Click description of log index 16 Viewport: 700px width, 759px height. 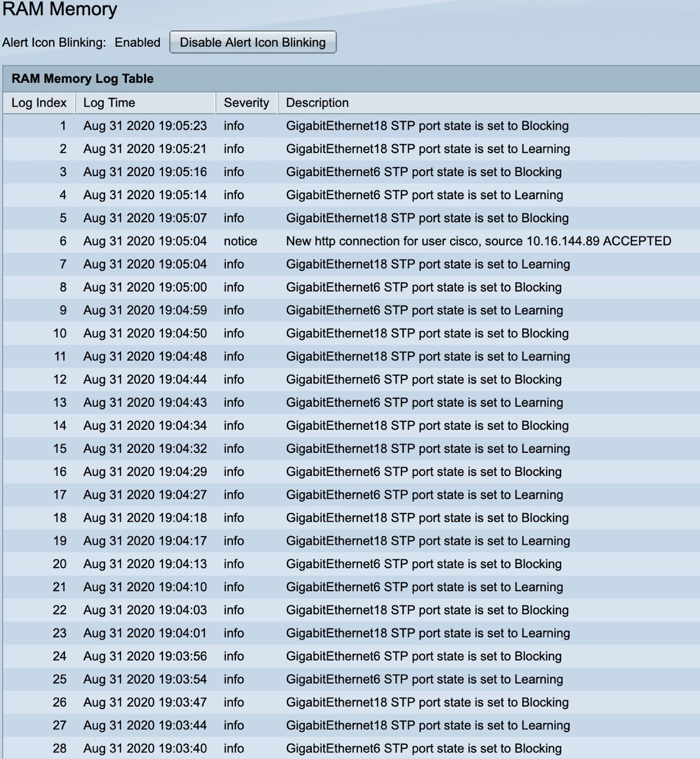(424, 472)
